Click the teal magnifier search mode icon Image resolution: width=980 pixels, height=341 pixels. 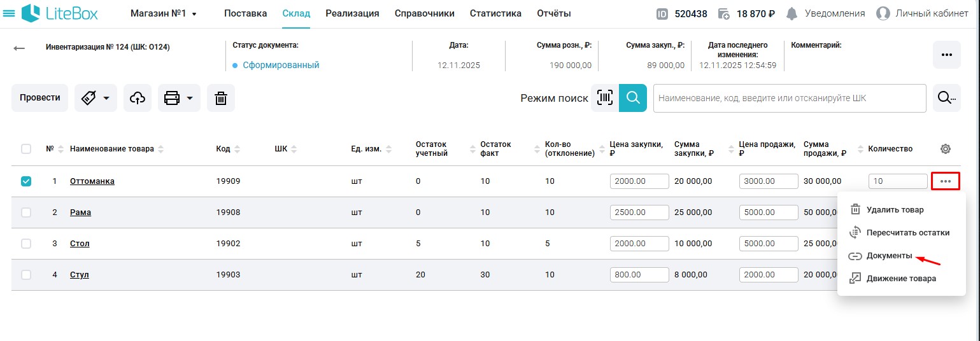point(632,98)
